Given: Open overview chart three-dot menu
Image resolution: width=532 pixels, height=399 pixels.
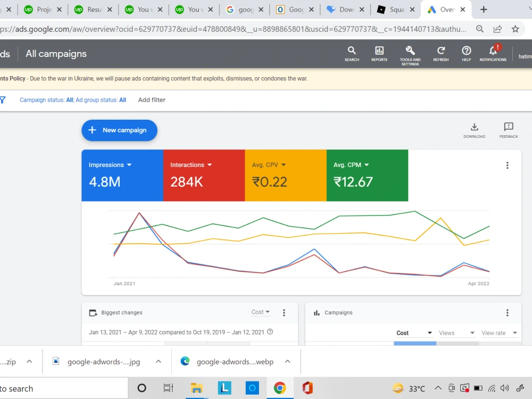Looking at the screenshot, I should [x=507, y=165].
